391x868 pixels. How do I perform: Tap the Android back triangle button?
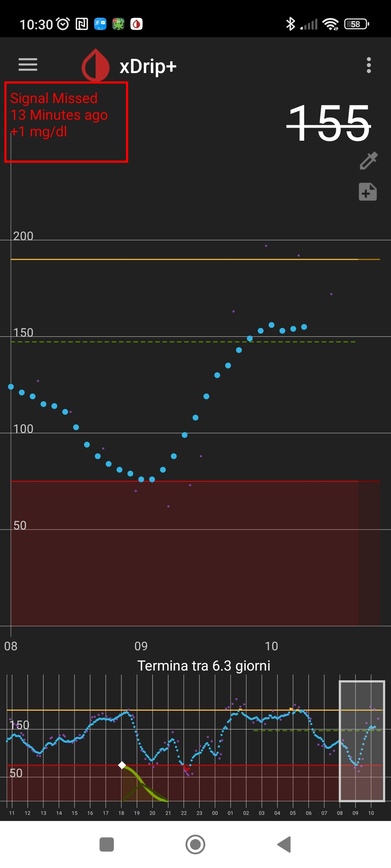[x=285, y=844]
